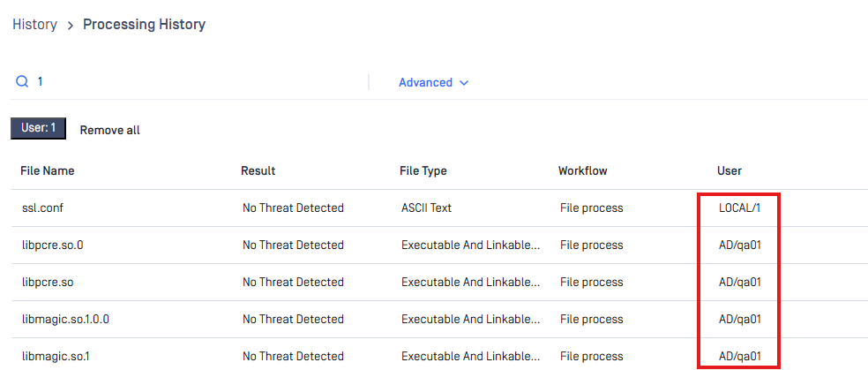Click the User column header
Image resolution: width=868 pixels, height=370 pixels.
click(x=729, y=170)
